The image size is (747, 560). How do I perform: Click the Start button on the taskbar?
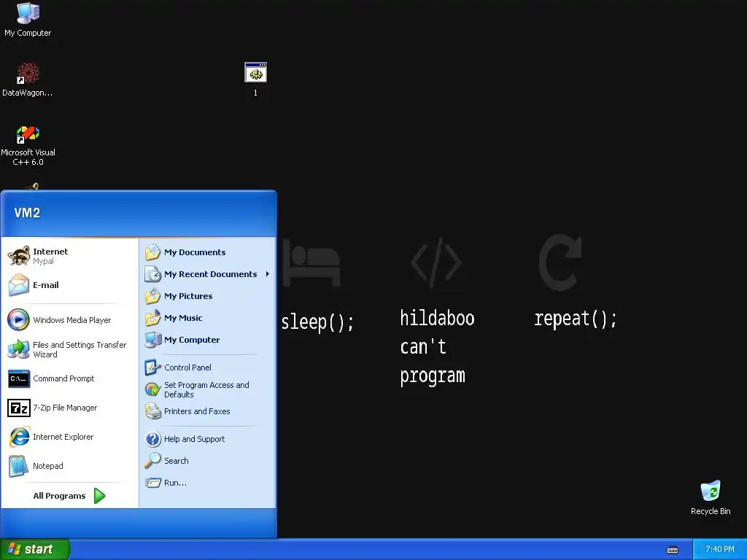click(x=35, y=549)
